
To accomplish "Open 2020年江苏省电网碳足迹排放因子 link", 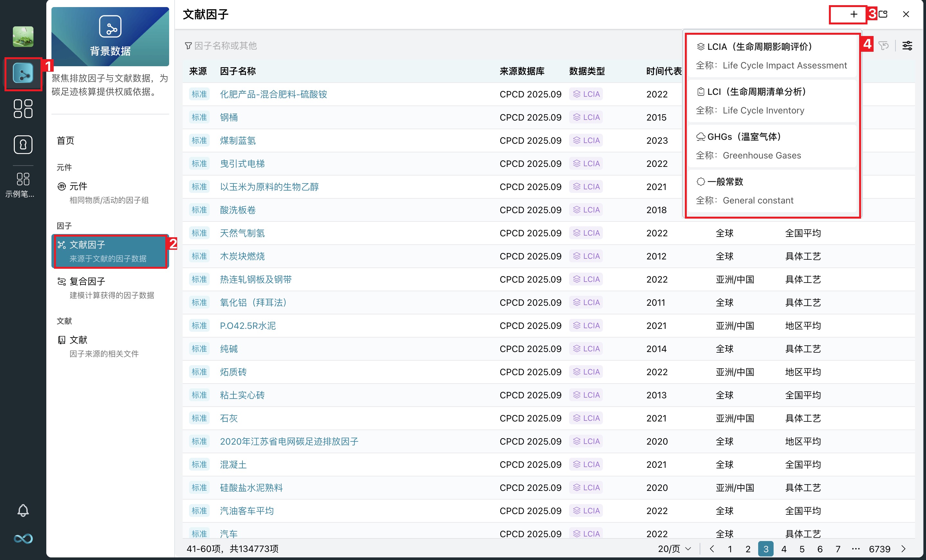I will click(289, 441).
